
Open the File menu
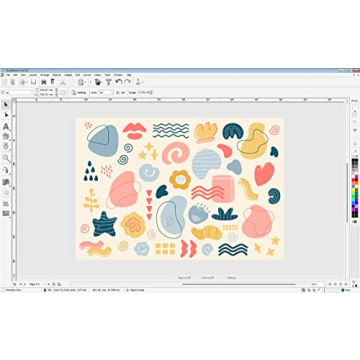[x=8, y=75]
